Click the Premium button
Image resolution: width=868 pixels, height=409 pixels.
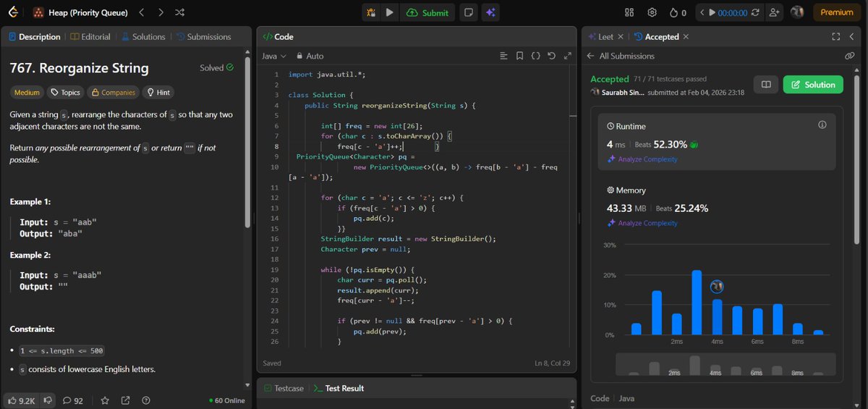(x=837, y=12)
